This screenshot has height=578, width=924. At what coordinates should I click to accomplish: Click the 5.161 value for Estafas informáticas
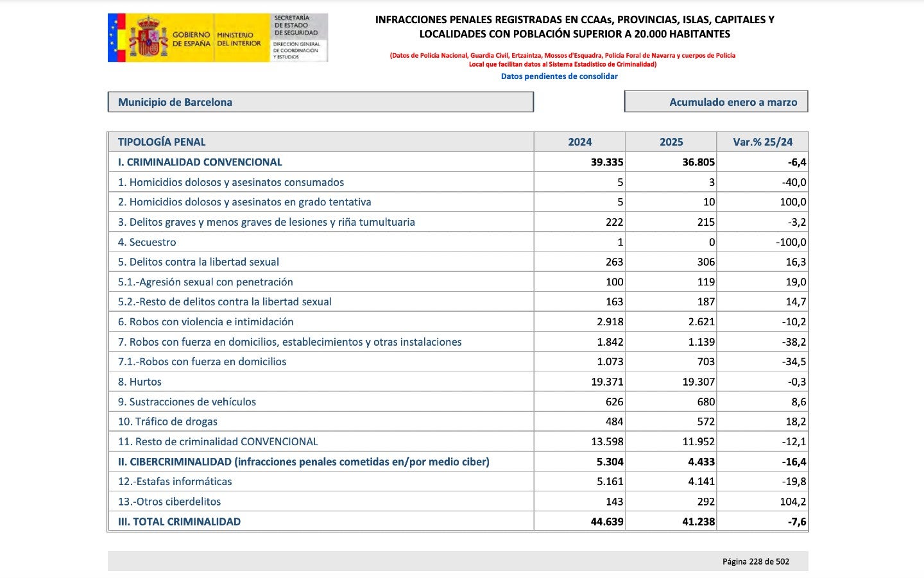point(610,482)
